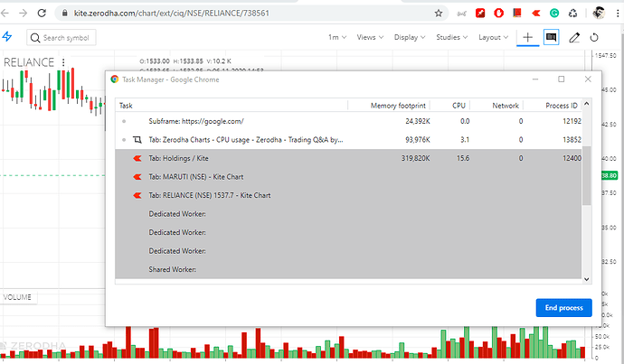Screen dimensions: 624x364
Task: Click the chart refresh icon
Action: (594, 38)
